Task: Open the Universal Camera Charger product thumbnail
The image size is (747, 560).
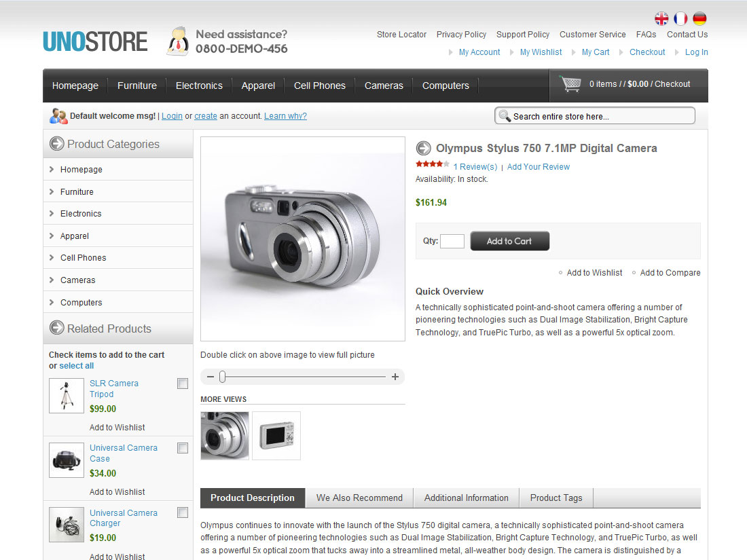Action: [x=67, y=525]
